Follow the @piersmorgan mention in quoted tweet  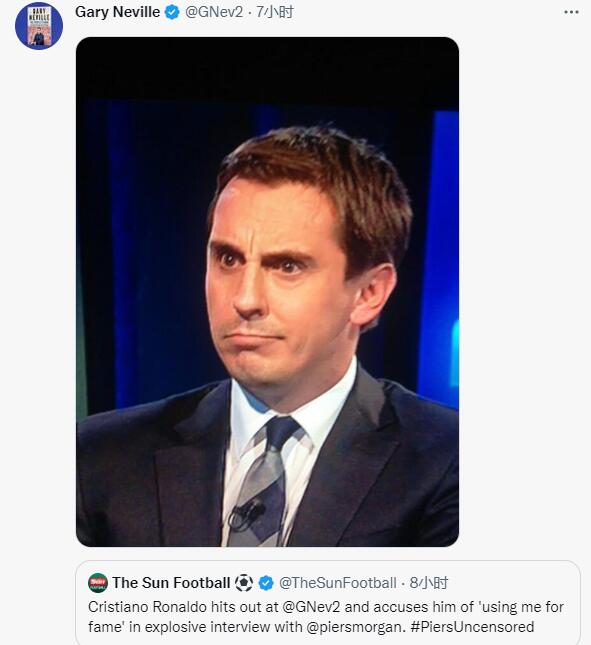[356, 627]
